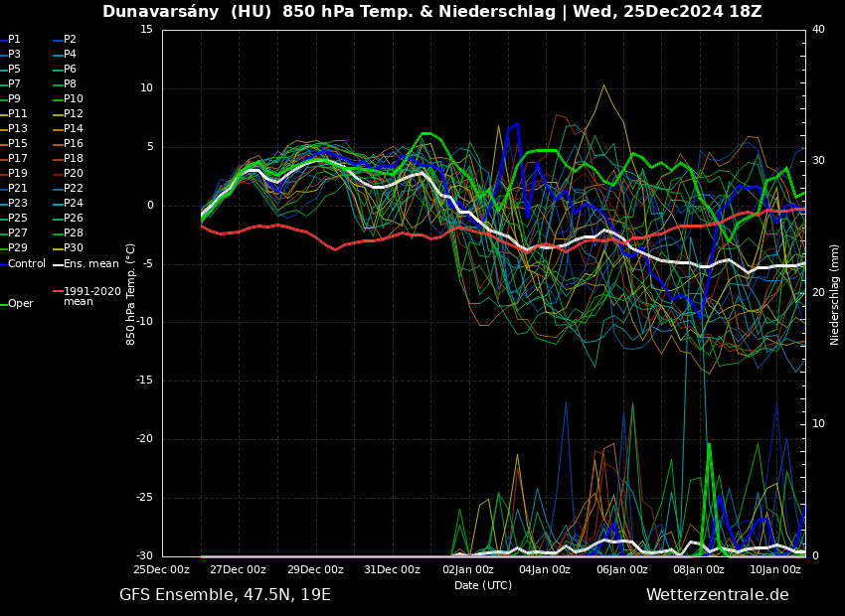Click the 40 mm precipitation tick label
This screenshot has width=845, height=616.
coord(818,30)
